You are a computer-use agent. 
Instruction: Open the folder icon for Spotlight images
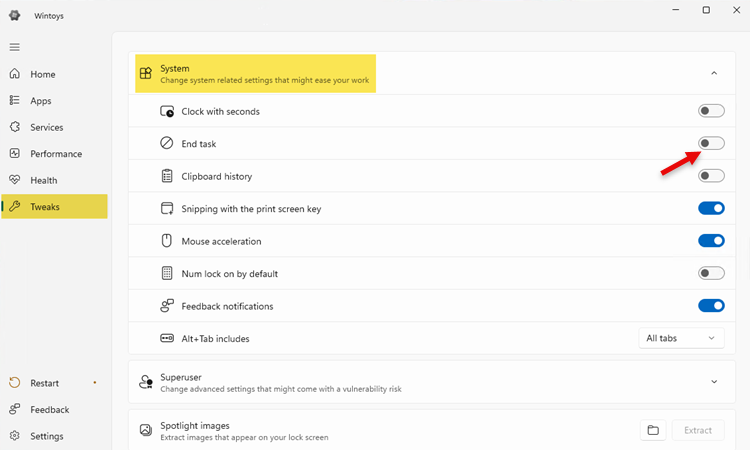pyautogui.click(x=653, y=430)
